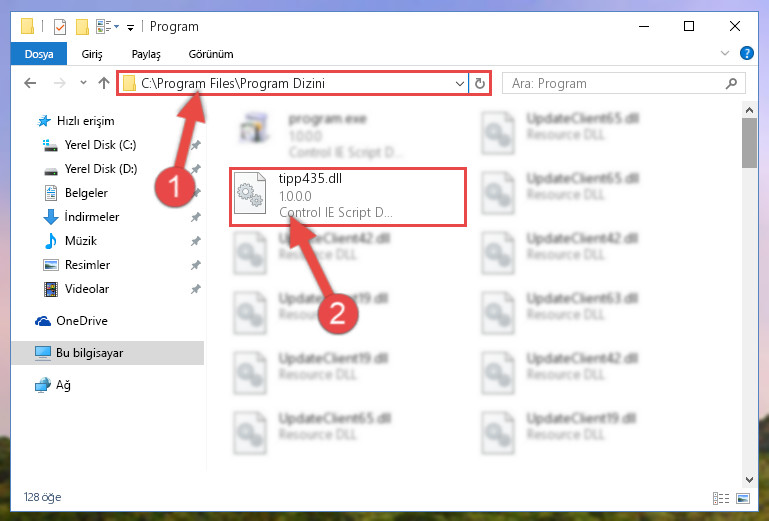Unpin Yerel Disk (C:) from quick access
Image resolution: width=769 pixels, height=521 pixels.
click(x=195, y=145)
